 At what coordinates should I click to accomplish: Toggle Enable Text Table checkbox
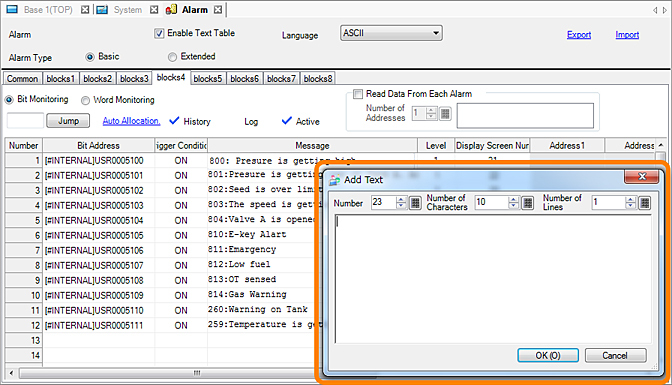pyautogui.click(x=159, y=33)
